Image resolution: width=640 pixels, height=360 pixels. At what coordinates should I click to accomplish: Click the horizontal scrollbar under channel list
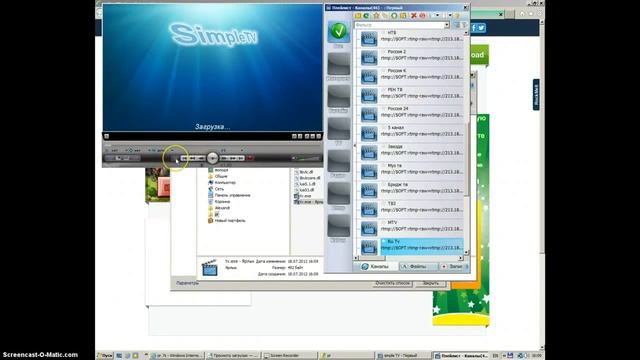[x=409, y=258]
